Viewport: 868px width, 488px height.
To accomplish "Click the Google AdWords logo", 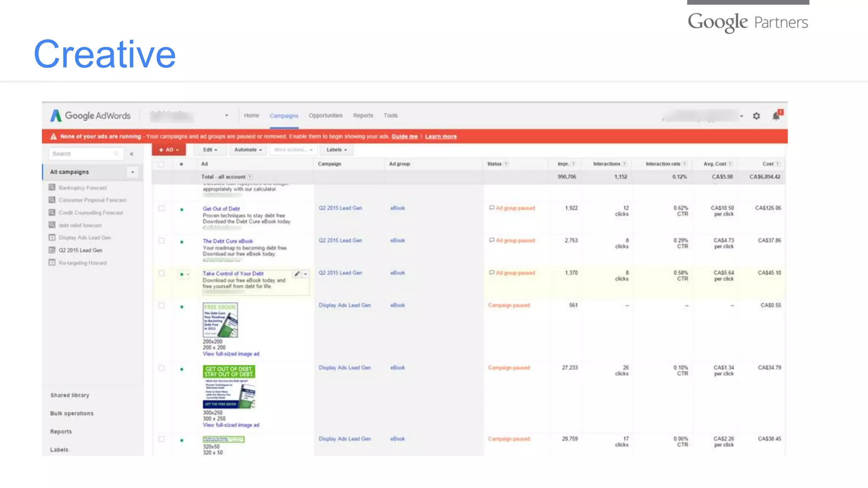I will pyautogui.click(x=90, y=116).
